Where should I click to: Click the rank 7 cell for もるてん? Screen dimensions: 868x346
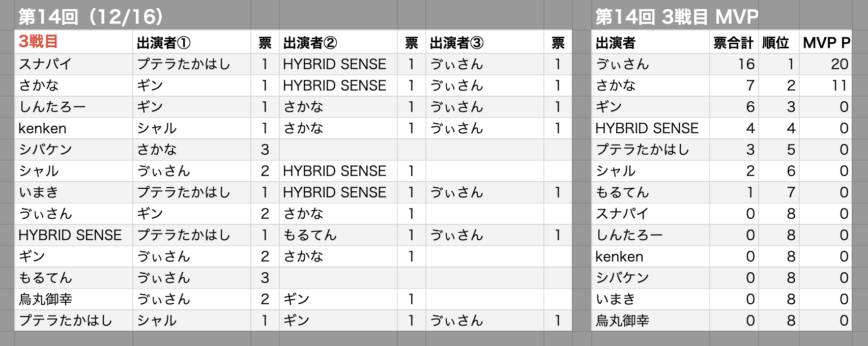coord(791,192)
